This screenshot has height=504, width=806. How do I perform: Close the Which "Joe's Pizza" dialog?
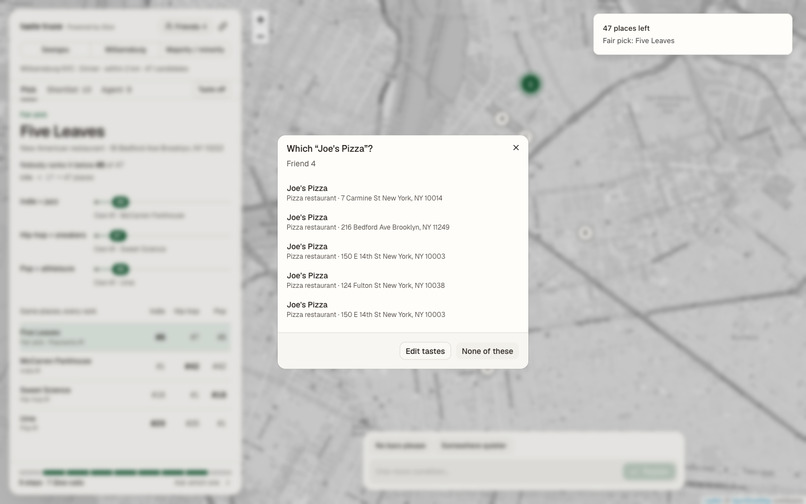pyautogui.click(x=516, y=148)
